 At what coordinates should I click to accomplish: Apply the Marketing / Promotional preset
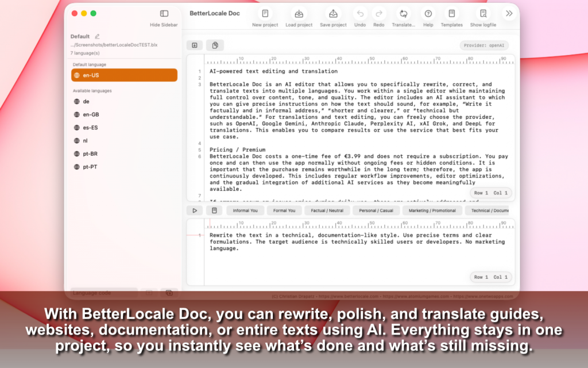coord(431,210)
